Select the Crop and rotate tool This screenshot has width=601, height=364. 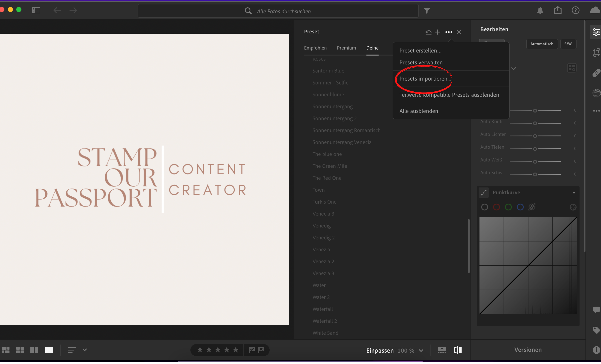(x=597, y=52)
